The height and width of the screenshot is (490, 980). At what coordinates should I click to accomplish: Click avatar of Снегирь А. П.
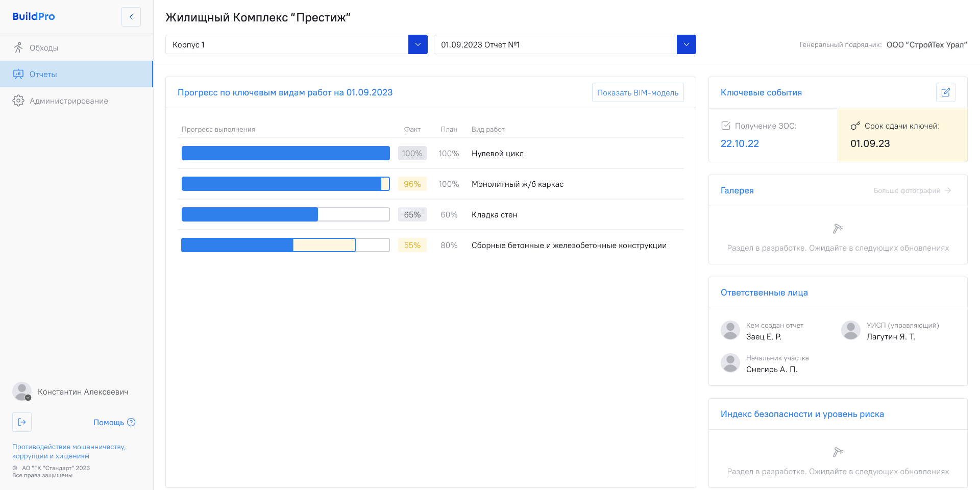click(730, 363)
